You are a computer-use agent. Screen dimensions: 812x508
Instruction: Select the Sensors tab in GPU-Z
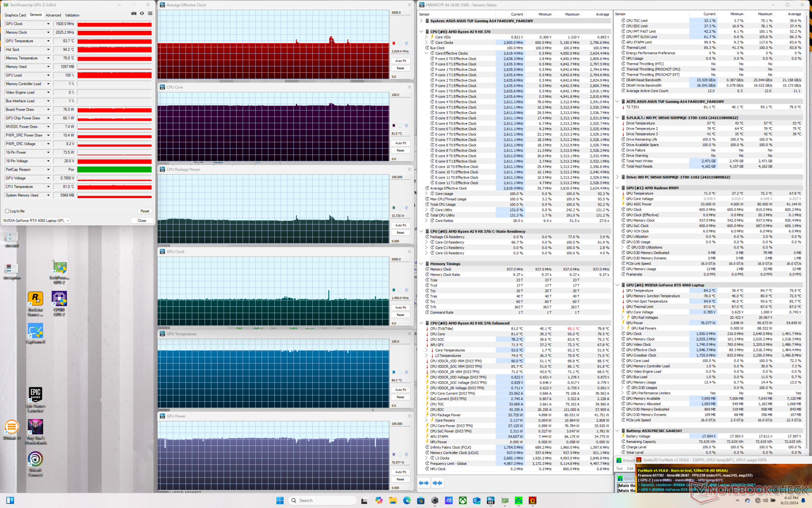[x=36, y=15]
